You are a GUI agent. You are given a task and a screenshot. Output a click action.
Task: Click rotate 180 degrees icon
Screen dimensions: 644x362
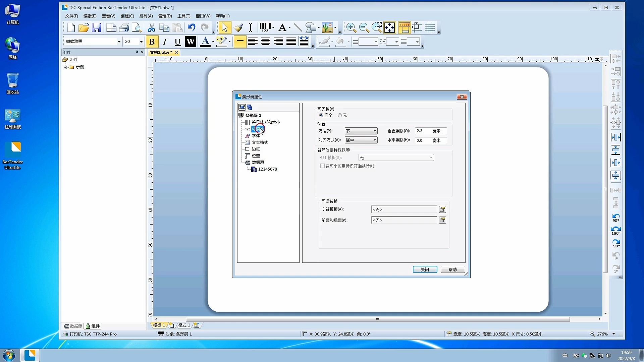616,230
